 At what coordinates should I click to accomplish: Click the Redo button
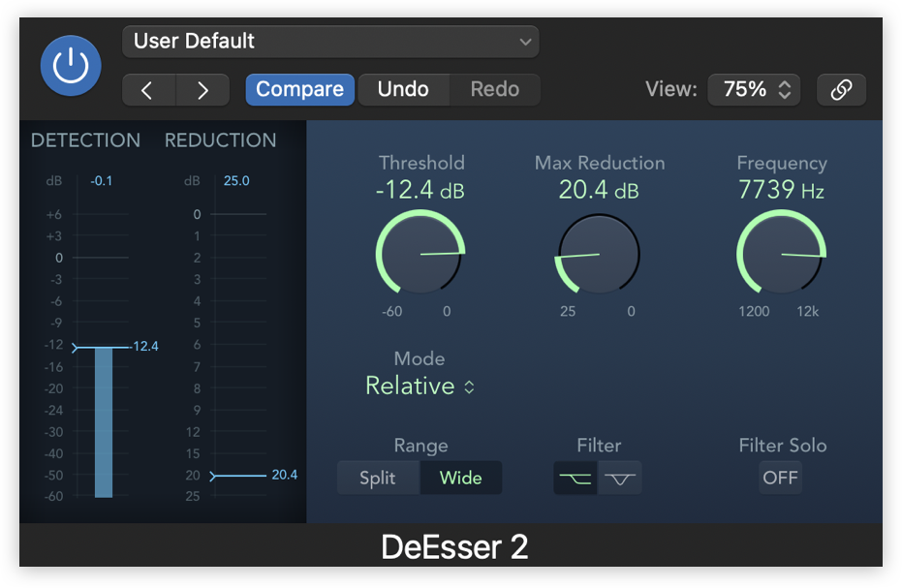pyautogui.click(x=495, y=89)
